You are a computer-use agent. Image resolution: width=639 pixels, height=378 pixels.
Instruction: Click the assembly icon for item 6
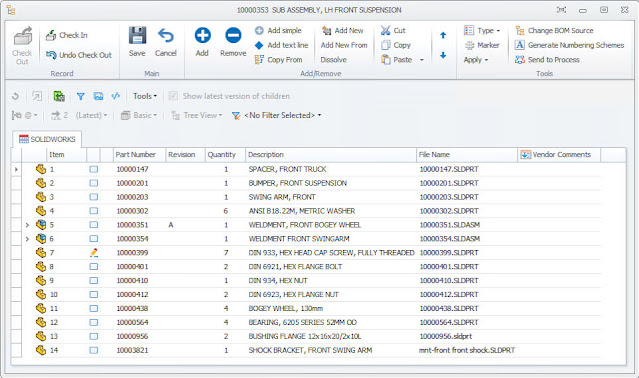41,239
